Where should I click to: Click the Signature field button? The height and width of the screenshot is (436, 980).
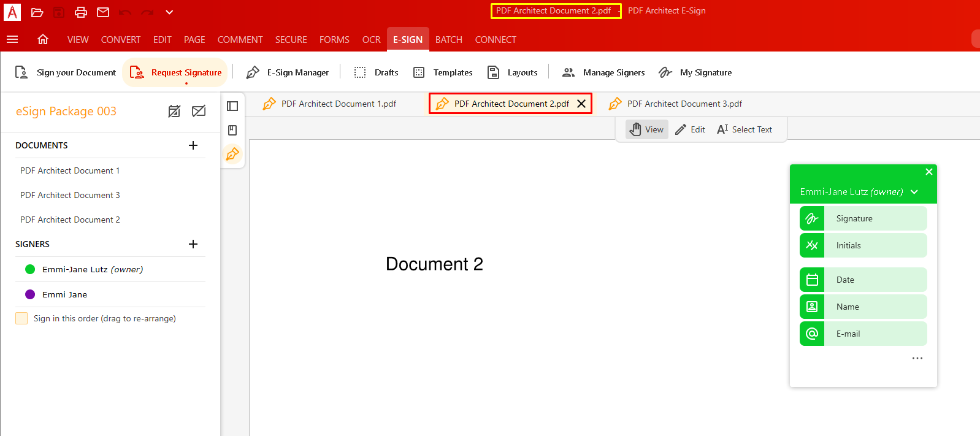[x=863, y=218]
